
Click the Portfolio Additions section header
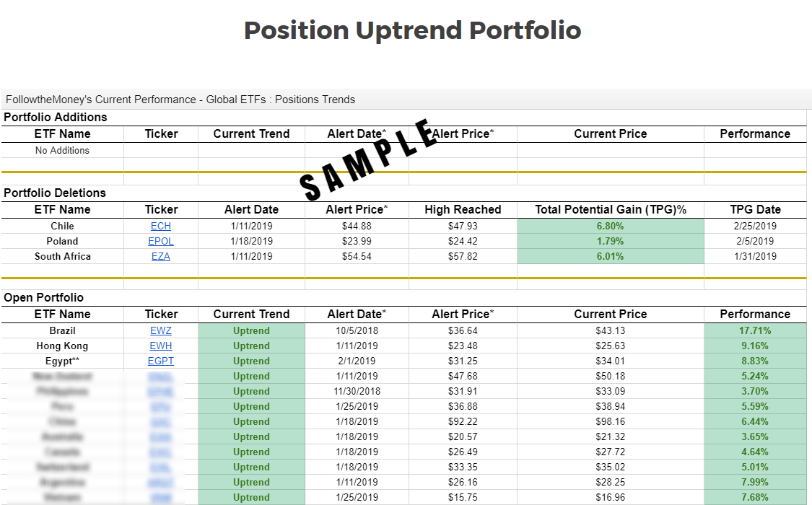pos(56,118)
